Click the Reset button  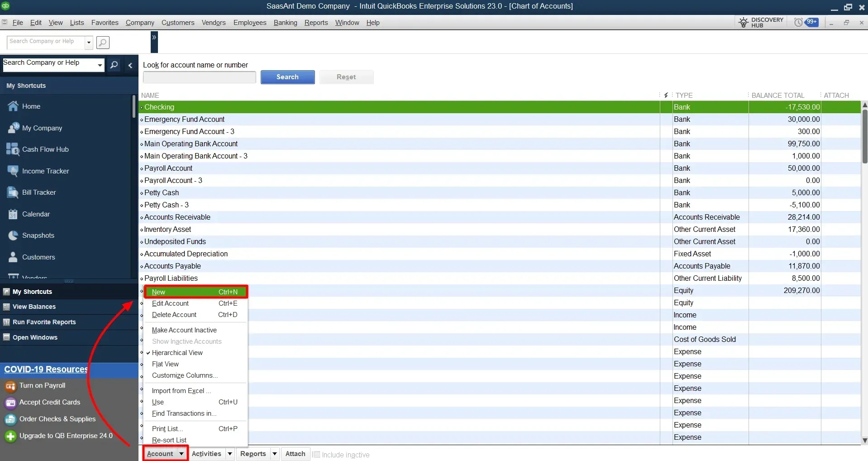tap(346, 77)
